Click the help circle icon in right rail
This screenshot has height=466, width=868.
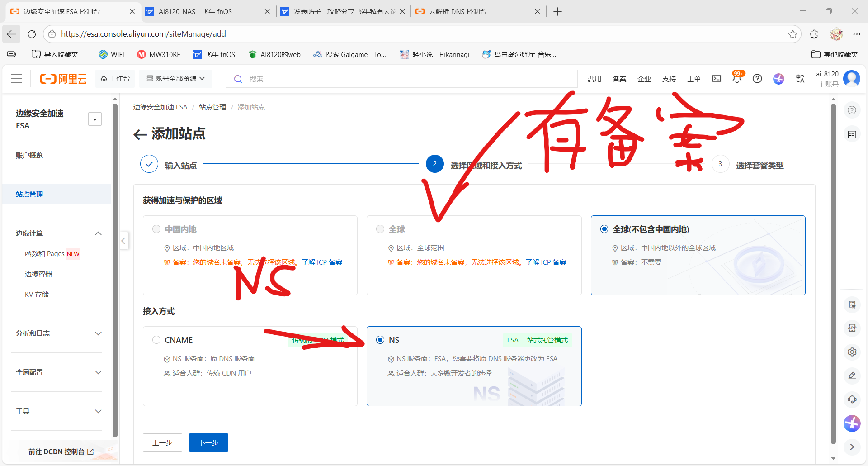852,110
